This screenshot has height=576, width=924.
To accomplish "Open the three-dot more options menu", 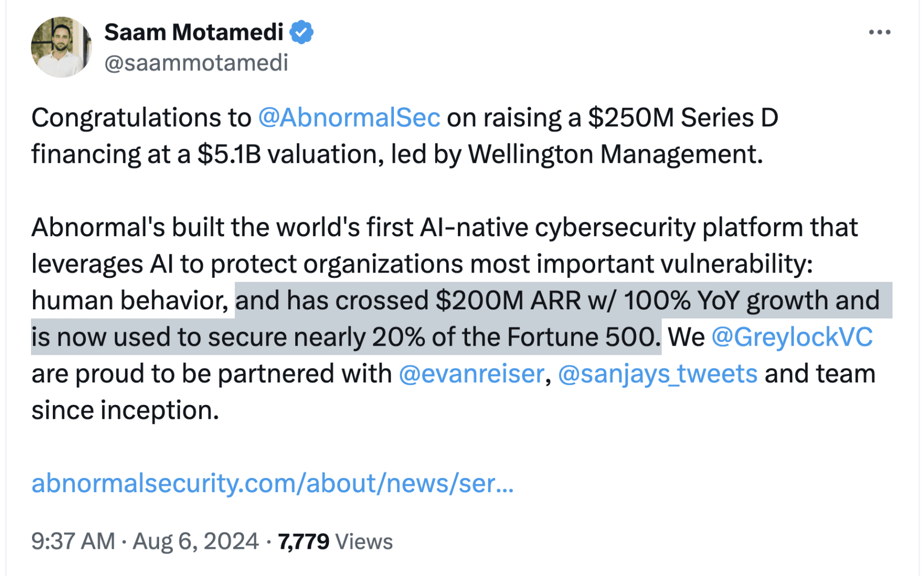I will click(879, 33).
